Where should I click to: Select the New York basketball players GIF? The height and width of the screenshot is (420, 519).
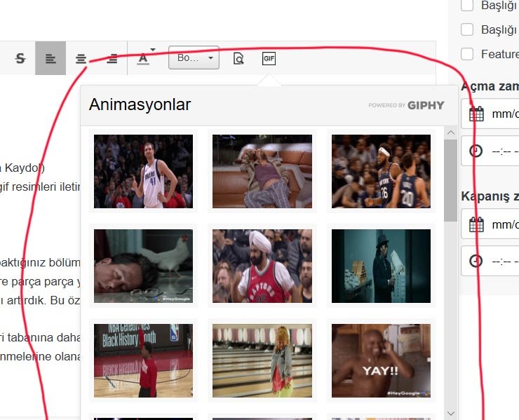[381, 172]
